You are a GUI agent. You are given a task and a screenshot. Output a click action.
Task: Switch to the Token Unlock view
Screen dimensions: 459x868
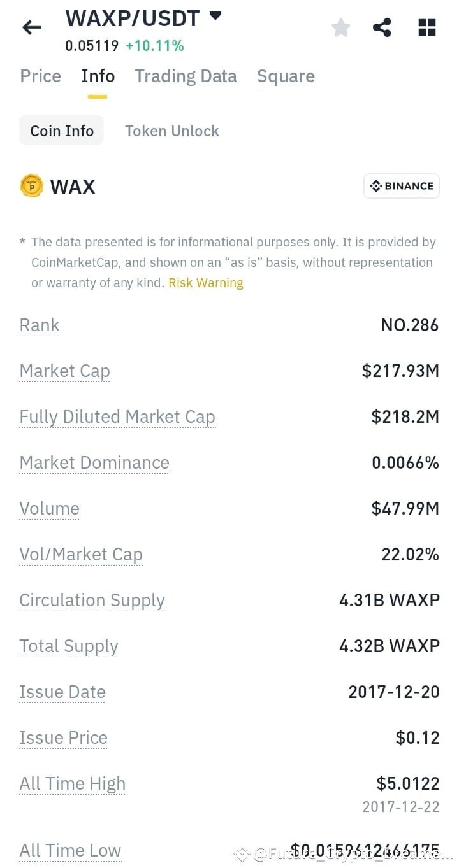tap(171, 130)
